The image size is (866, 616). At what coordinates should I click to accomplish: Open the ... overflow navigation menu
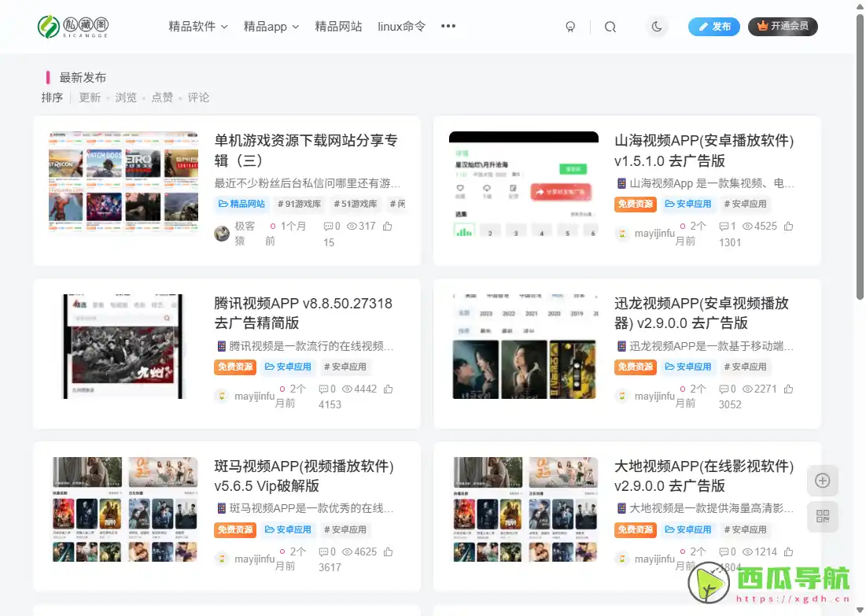[x=448, y=26]
